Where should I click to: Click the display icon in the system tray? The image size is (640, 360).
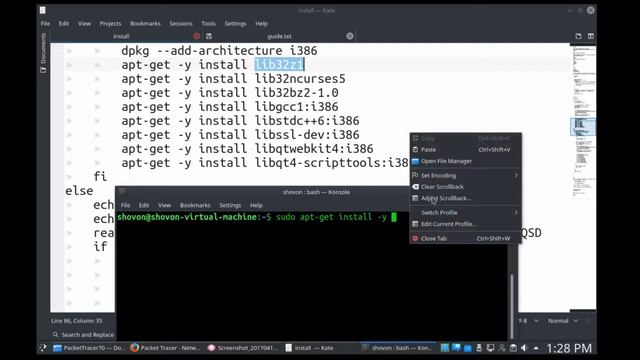[x=491, y=348]
